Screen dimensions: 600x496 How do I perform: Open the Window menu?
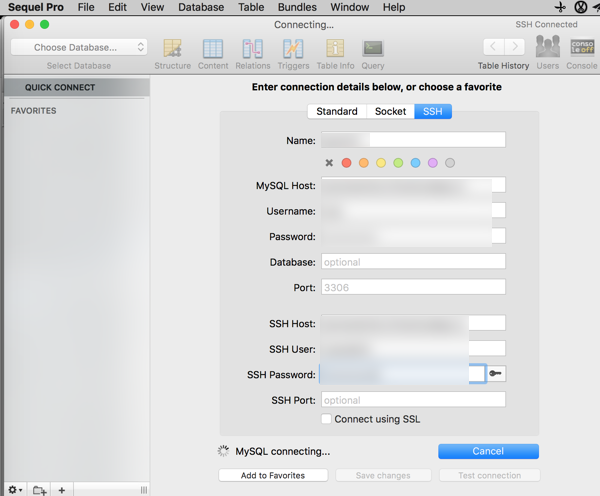point(350,7)
